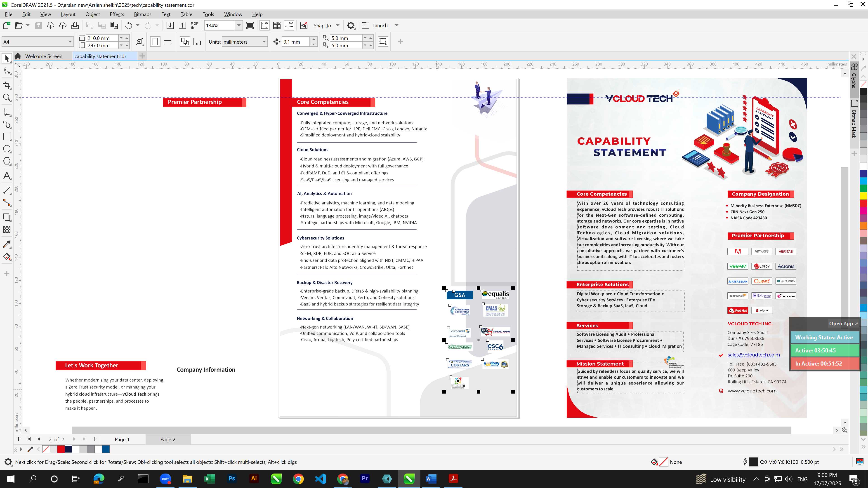
Task: Click the Import icon
Action: 170,25
